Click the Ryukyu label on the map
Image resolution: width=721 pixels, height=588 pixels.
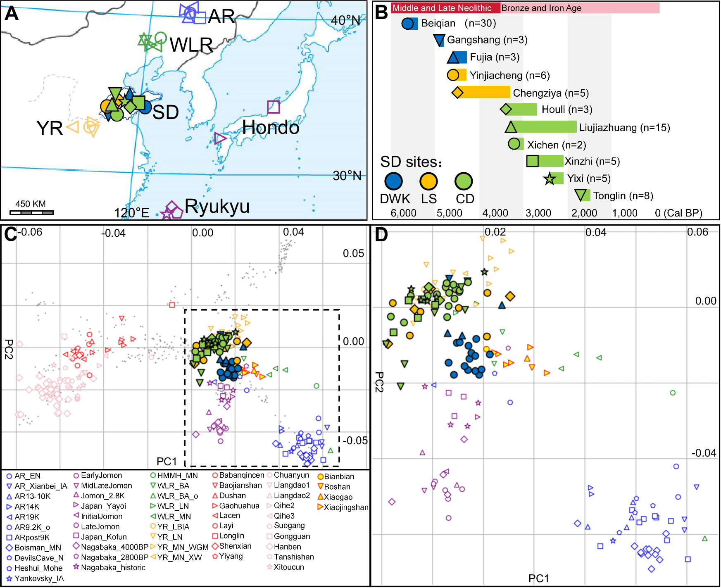[x=217, y=206]
